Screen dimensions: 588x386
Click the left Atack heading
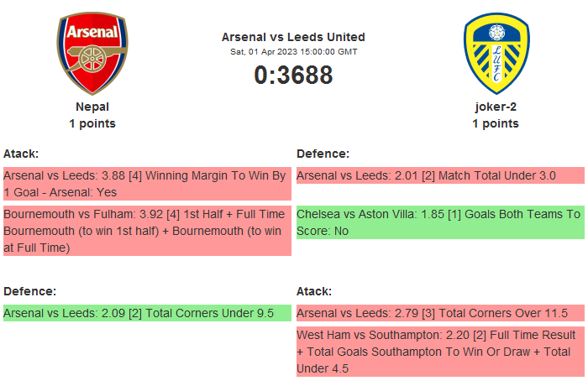pyautogui.click(x=21, y=154)
